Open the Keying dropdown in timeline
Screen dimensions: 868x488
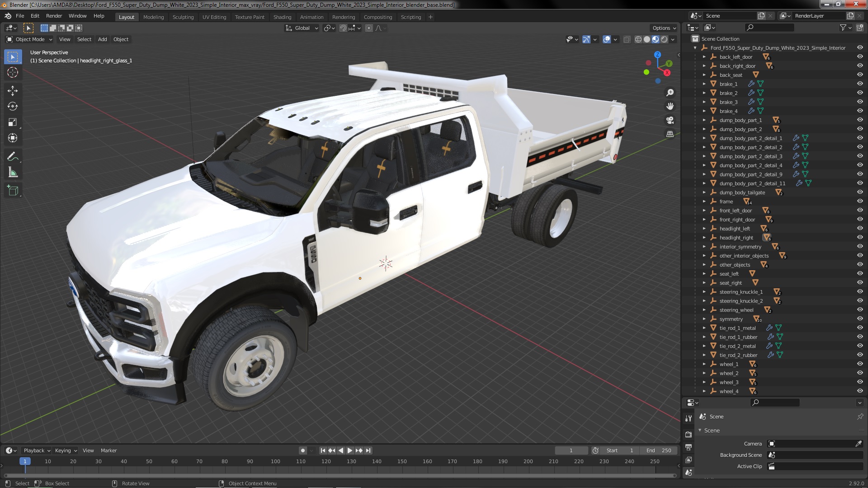pos(66,450)
